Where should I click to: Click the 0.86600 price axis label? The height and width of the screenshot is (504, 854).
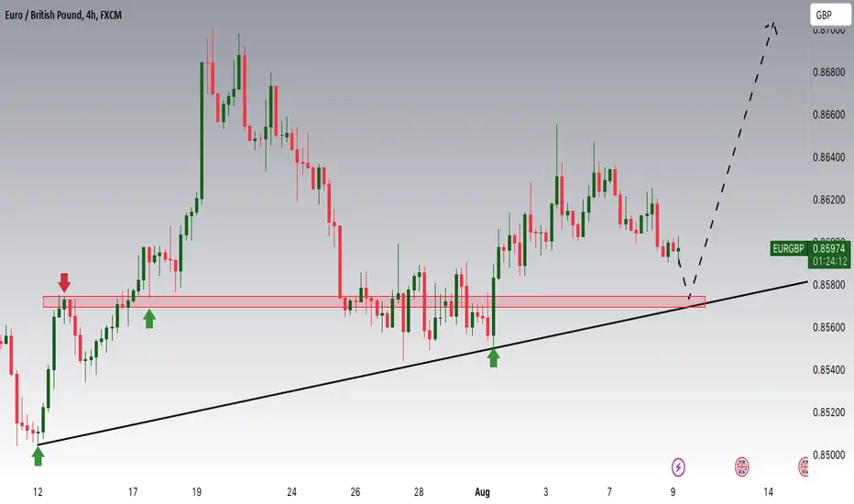pos(829,115)
